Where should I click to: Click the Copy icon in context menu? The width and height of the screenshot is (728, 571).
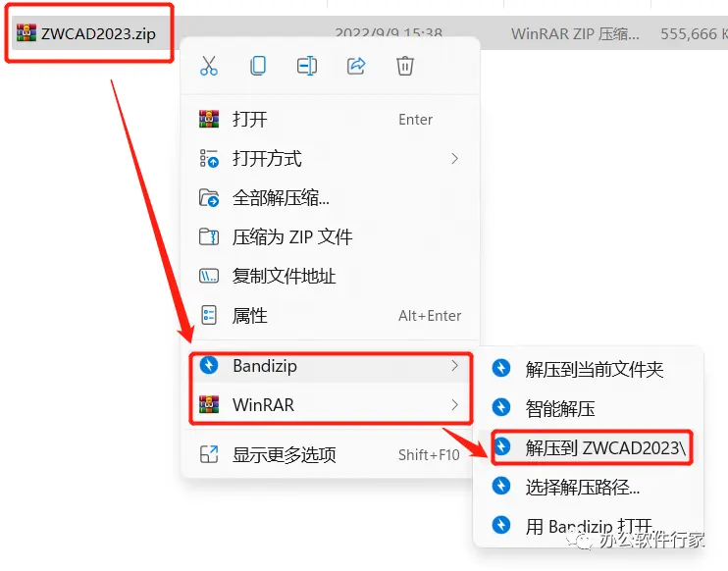[x=258, y=66]
